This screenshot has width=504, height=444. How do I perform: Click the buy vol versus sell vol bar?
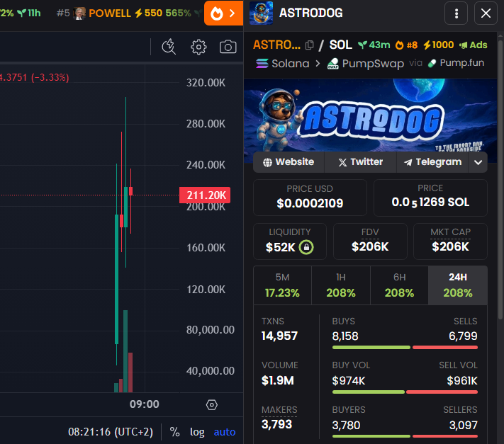coord(405,392)
